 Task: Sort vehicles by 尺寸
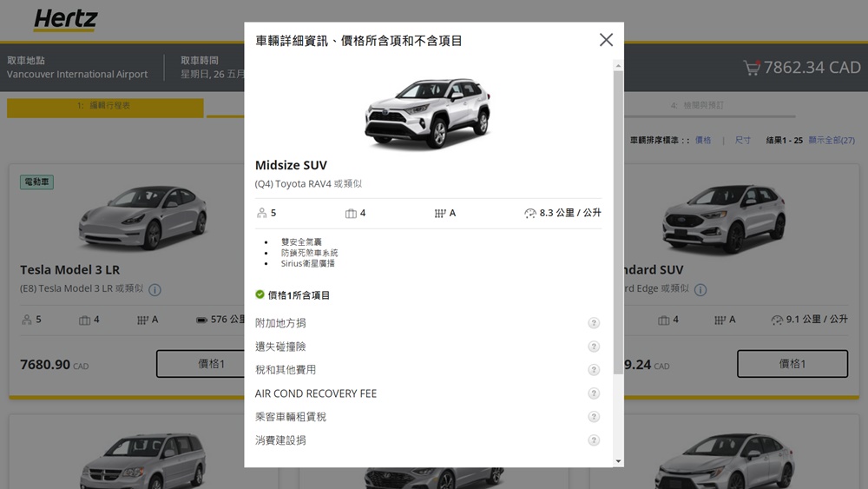[x=743, y=140]
